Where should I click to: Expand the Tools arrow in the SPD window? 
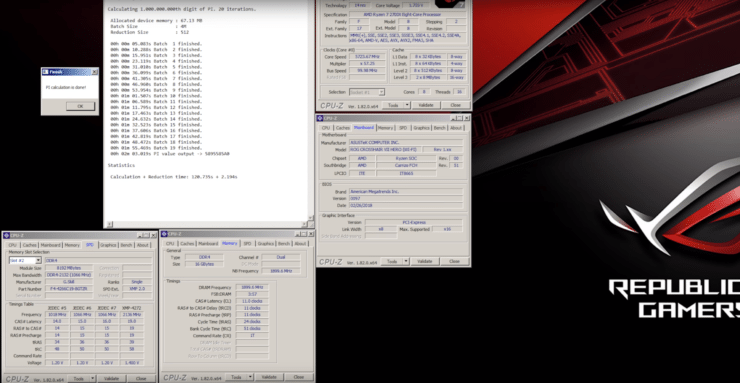tap(92, 378)
